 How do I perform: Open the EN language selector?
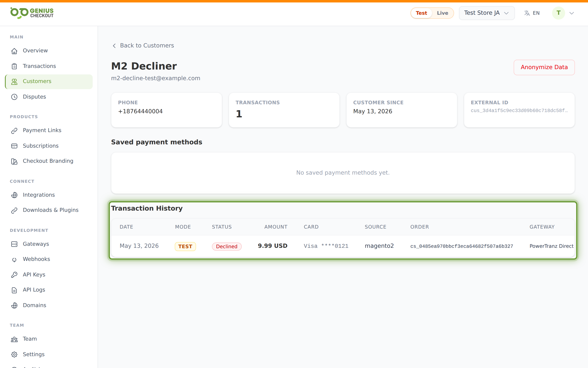click(532, 13)
